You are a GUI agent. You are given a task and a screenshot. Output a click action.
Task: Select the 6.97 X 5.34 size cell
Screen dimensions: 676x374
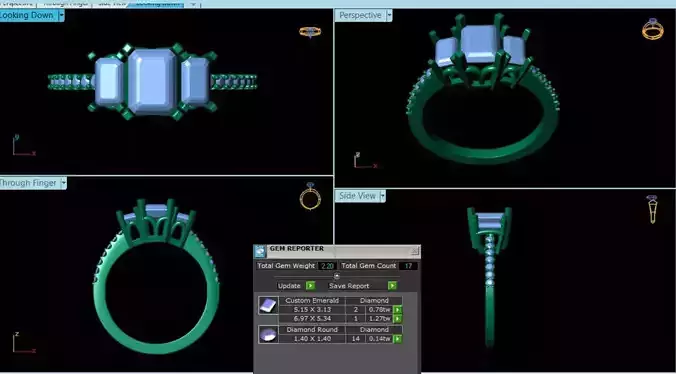point(312,319)
